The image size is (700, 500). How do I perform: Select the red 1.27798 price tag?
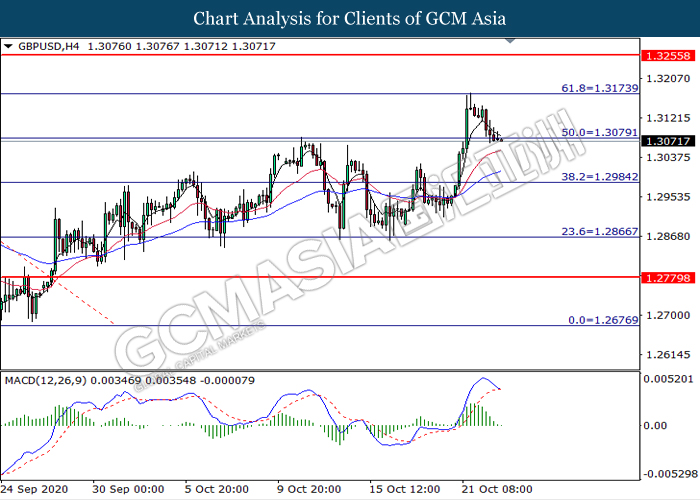(x=667, y=277)
